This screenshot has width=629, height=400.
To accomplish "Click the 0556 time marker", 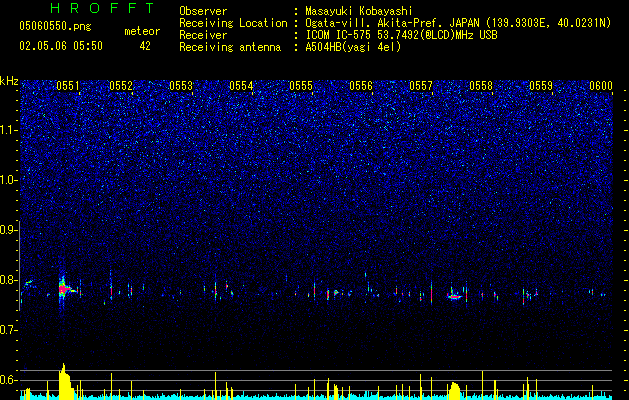I will tap(361, 86).
